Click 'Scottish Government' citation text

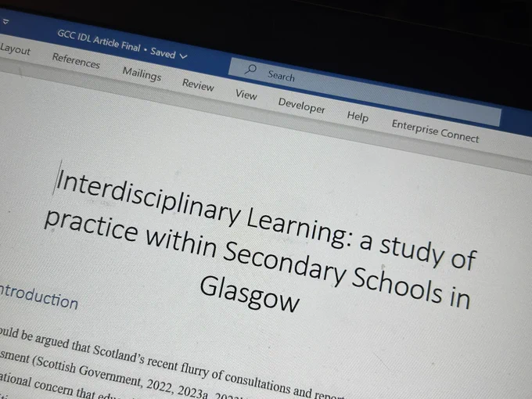point(88,372)
